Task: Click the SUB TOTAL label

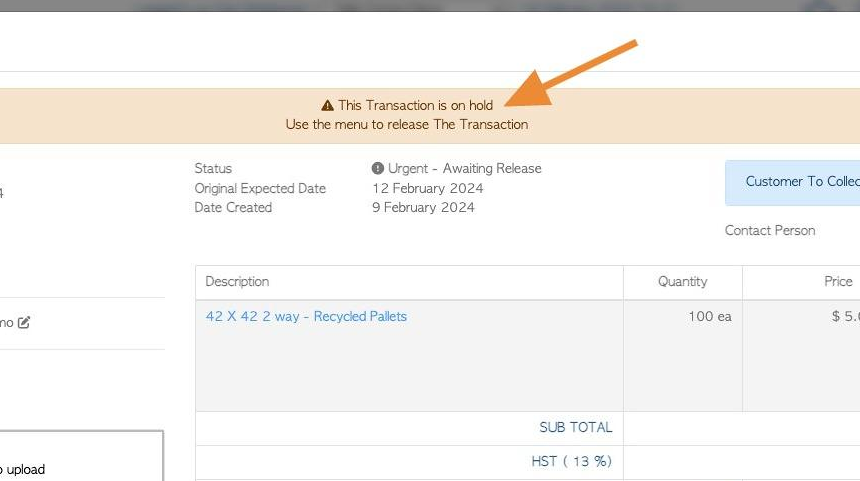Action: tap(575, 427)
